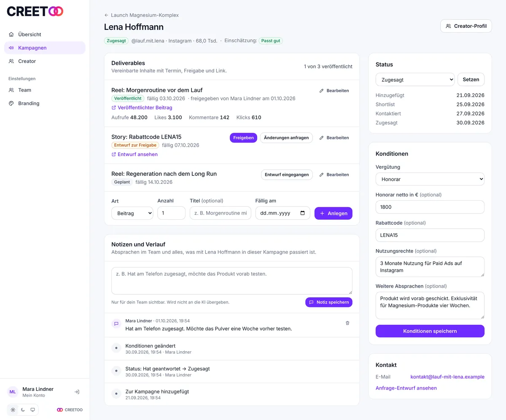Switch to dark theme with the moon toggle
The height and width of the screenshot is (420, 506).
tap(23, 410)
